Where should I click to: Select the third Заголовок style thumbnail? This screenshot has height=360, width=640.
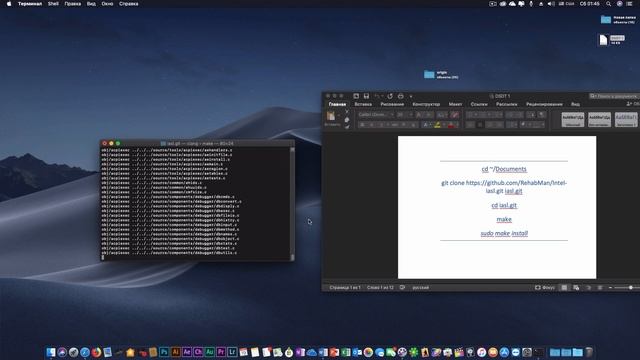tap(626, 119)
